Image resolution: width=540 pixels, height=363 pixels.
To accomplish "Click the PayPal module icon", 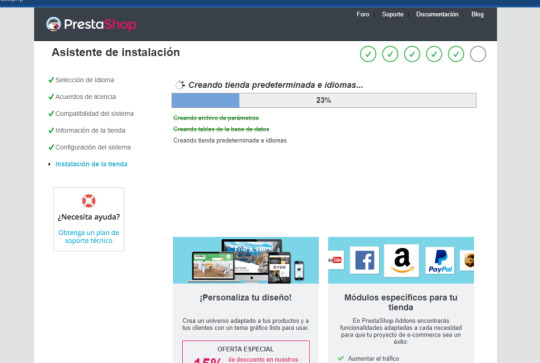I will [x=440, y=261].
